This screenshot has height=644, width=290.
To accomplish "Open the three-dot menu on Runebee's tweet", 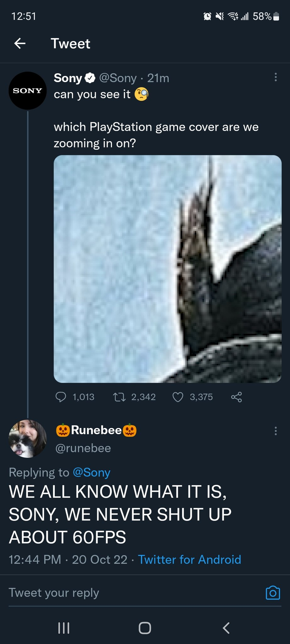I will tap(276, 431).
